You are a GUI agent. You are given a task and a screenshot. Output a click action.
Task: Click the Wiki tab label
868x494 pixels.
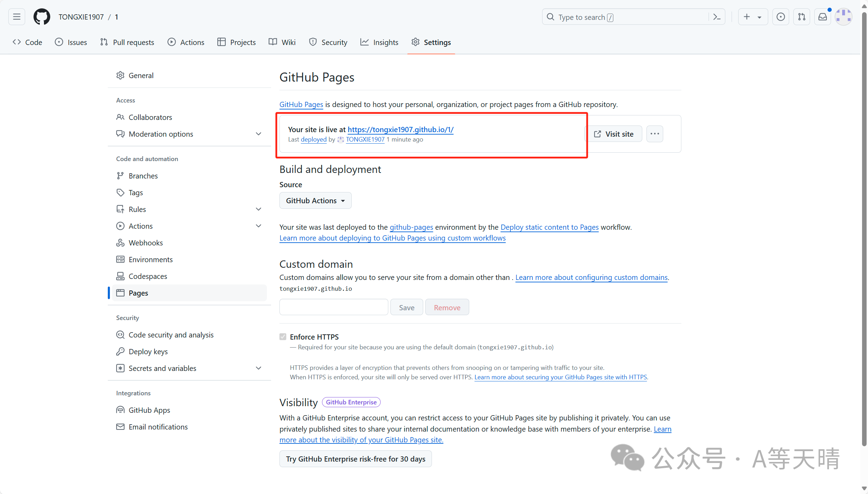click(x=289, y=42)
